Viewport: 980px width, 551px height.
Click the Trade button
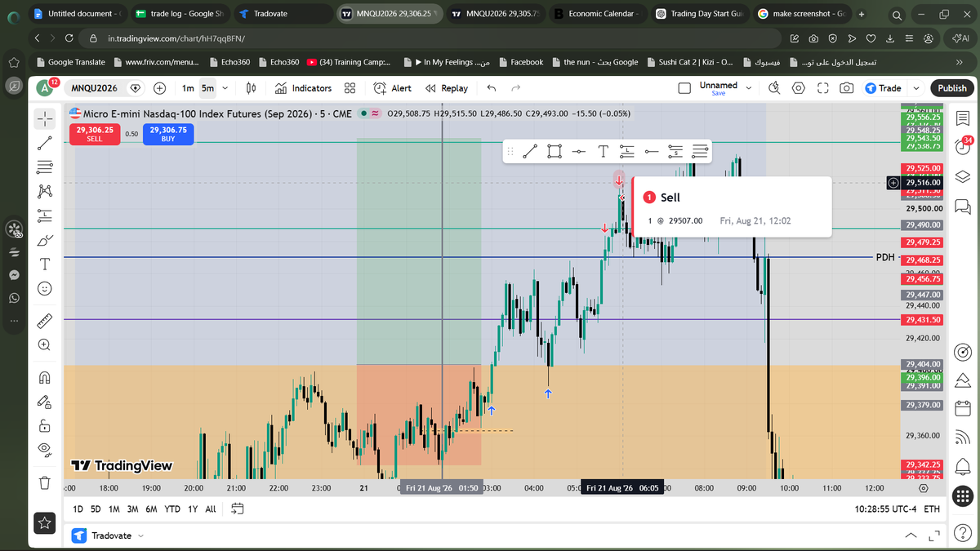[x=884, y=88]
